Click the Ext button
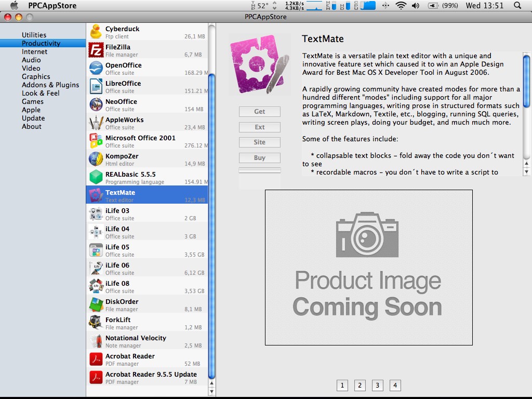This screenshot has width=532, height=399. pyautogui.click(x=260, y=127)
